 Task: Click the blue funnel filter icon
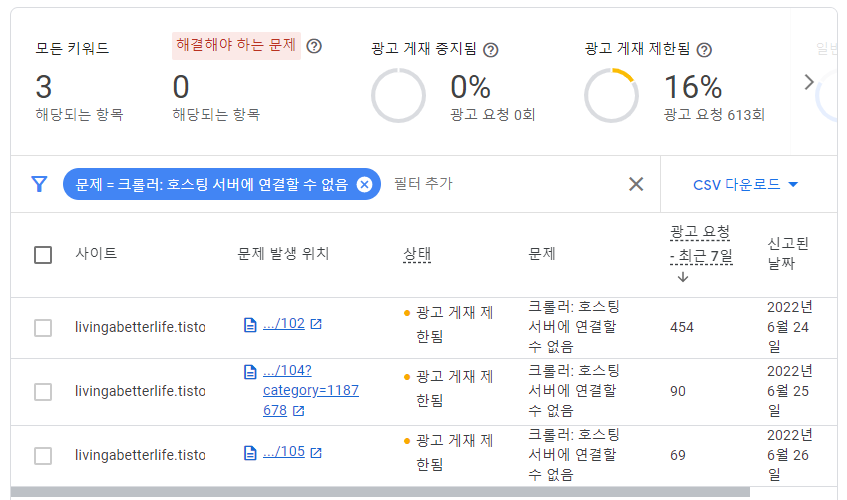click(x=39, y=184)
